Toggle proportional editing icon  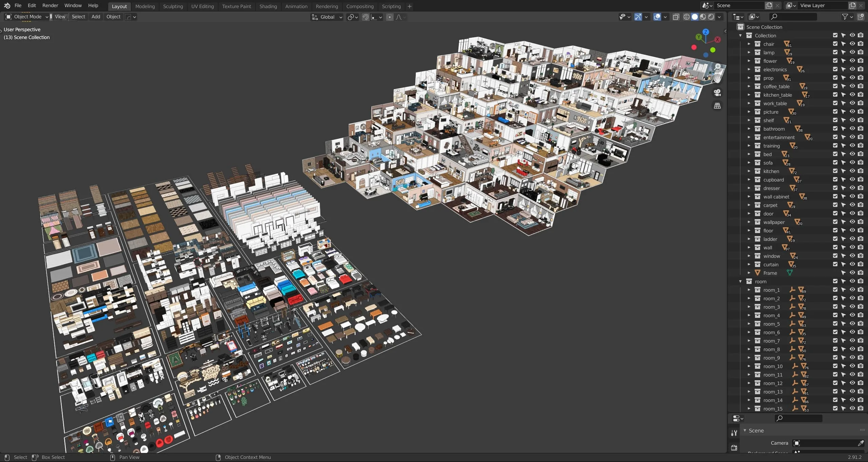coord(390,17)
